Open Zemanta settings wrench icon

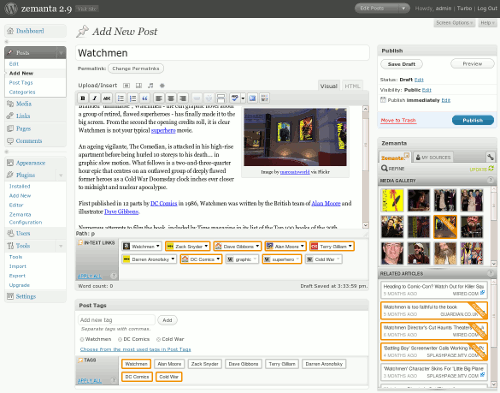[490, 157]
